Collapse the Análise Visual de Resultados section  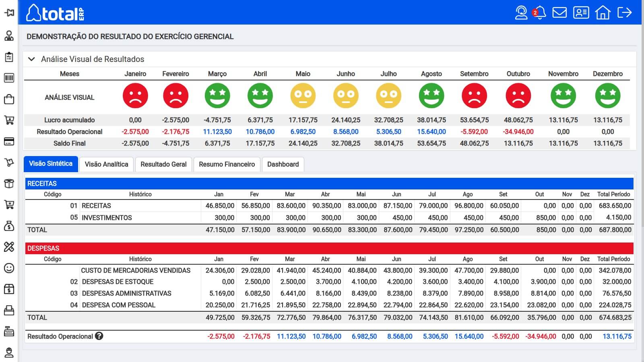click(x=31, y=59)
